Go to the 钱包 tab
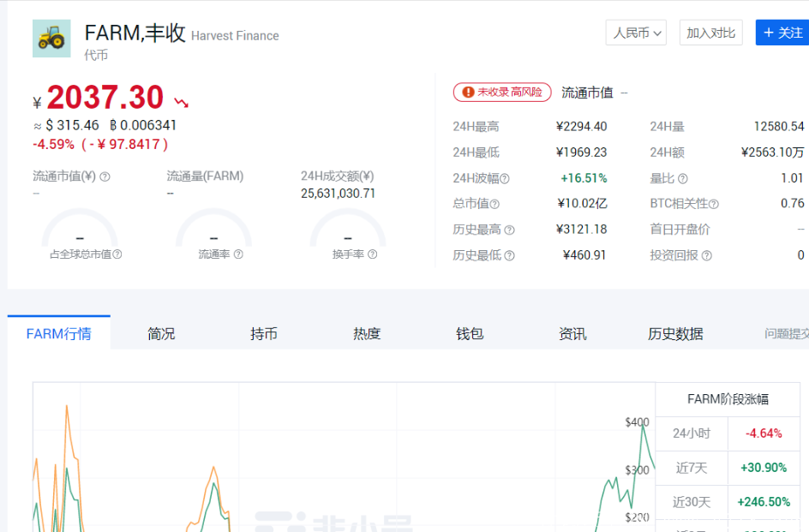Viewport: 809px width, 532px height. coord(470,334)
